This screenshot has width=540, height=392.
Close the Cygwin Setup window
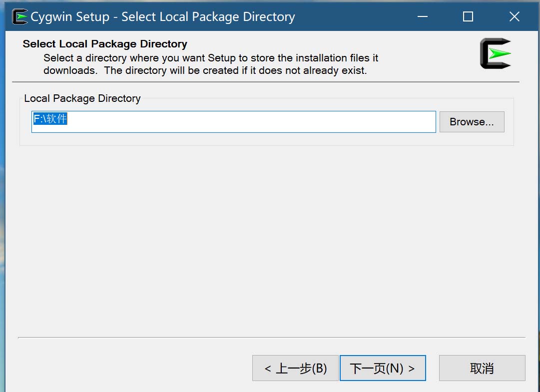514,16
